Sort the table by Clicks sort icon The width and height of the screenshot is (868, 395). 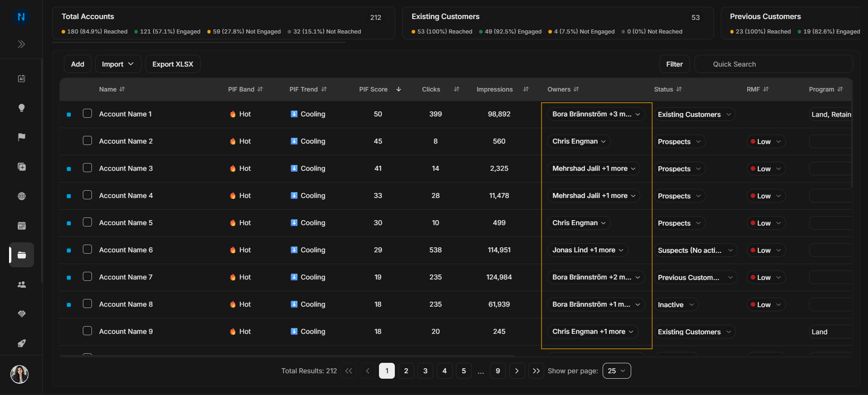(x=456, y=89)
